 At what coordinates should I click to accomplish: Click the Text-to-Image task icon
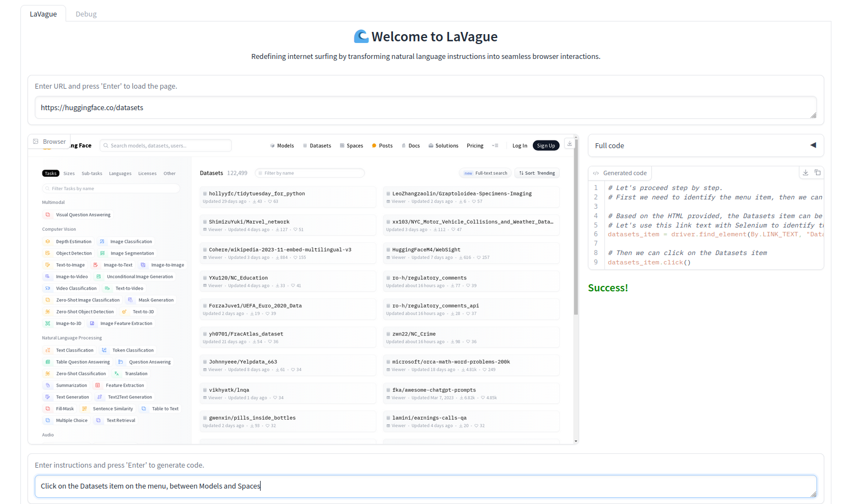click(x=48, y=265)
